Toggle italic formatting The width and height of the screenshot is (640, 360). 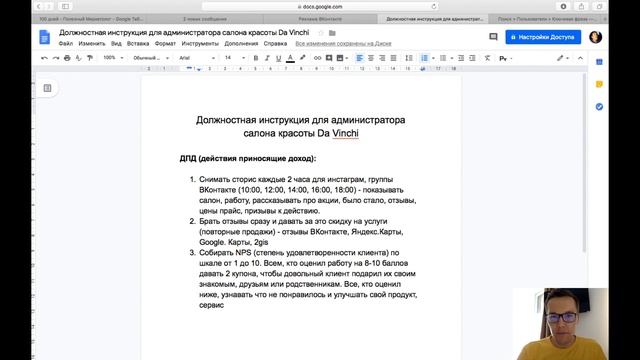(267, 58)
